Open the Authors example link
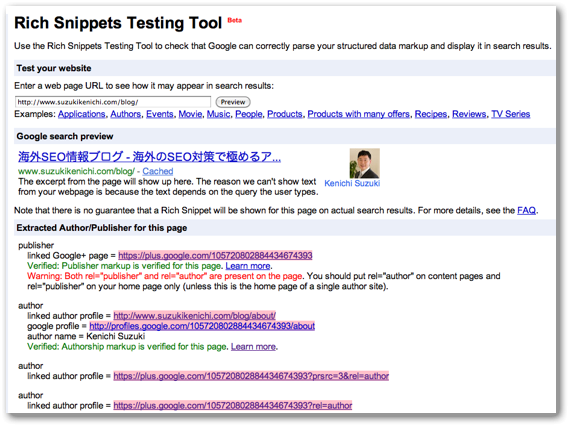 tap(126, 114)
